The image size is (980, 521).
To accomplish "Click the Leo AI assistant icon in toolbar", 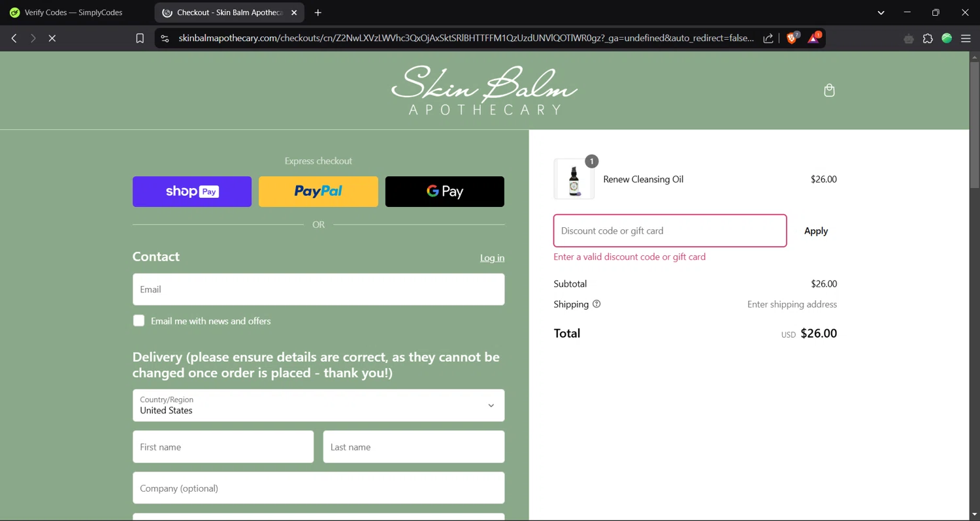I will click(x=909, y=39).
